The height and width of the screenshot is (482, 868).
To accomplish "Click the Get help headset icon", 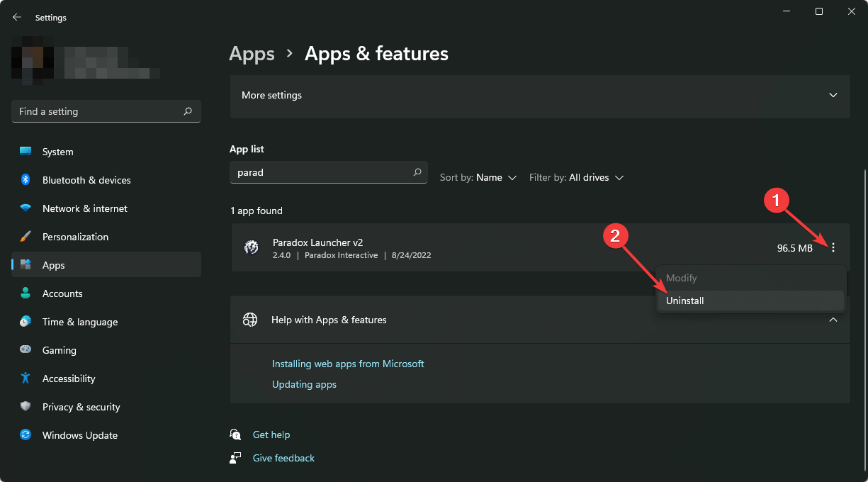I will (236, 435).
